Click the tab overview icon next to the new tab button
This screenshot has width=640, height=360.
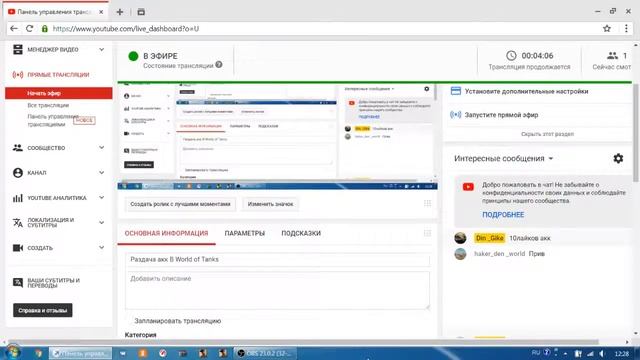coord(141,12)
